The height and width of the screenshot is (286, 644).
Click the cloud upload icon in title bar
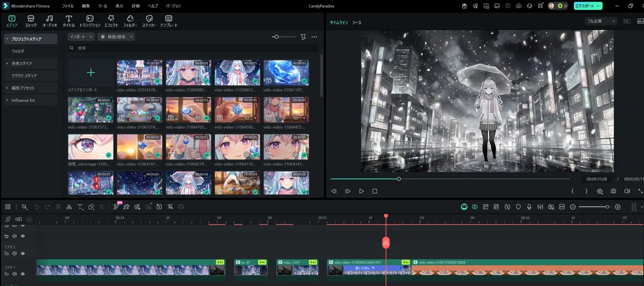[x=518, y=6]
